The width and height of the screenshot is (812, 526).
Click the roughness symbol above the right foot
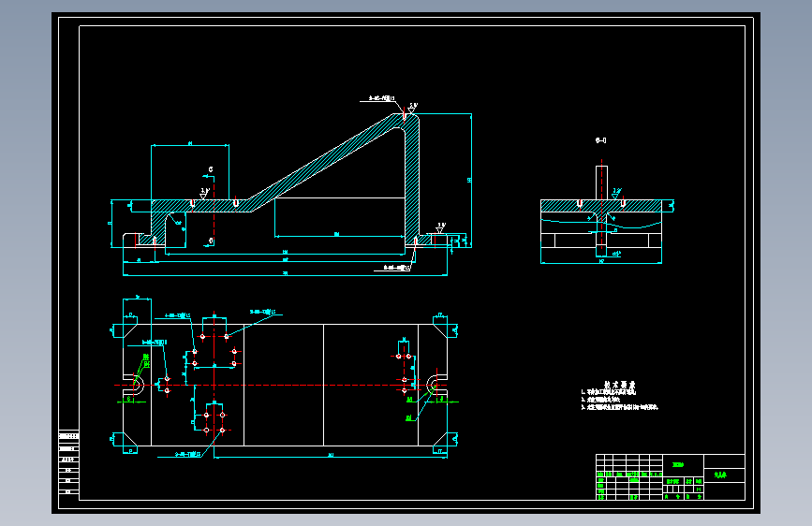(x=440, y=227)
